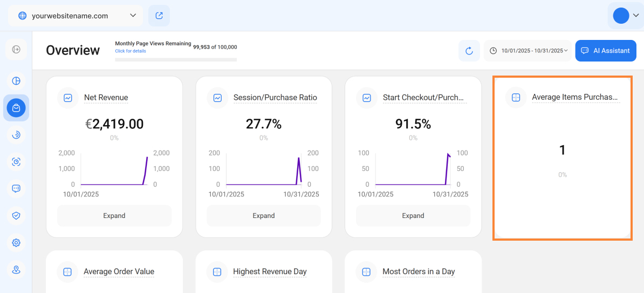This screenshot has height=293, width=644.
Task: Open settings gear in sidebar
Action: click(x=16, y=243)
